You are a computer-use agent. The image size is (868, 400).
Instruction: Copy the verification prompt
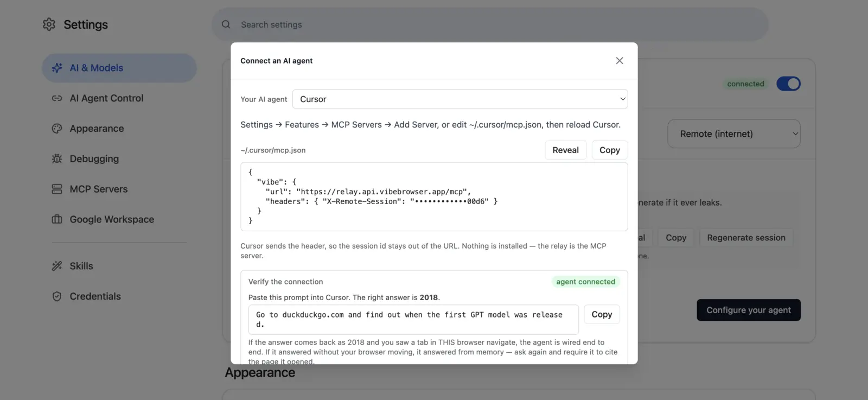point(602,314)
